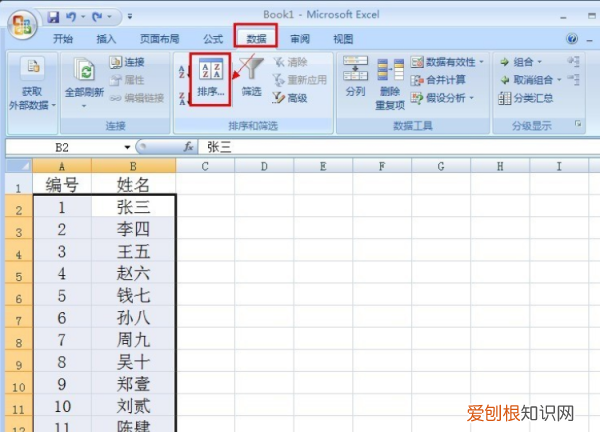Open the 排序 sort dialog
600x432 pixels.
coord(210,79)
